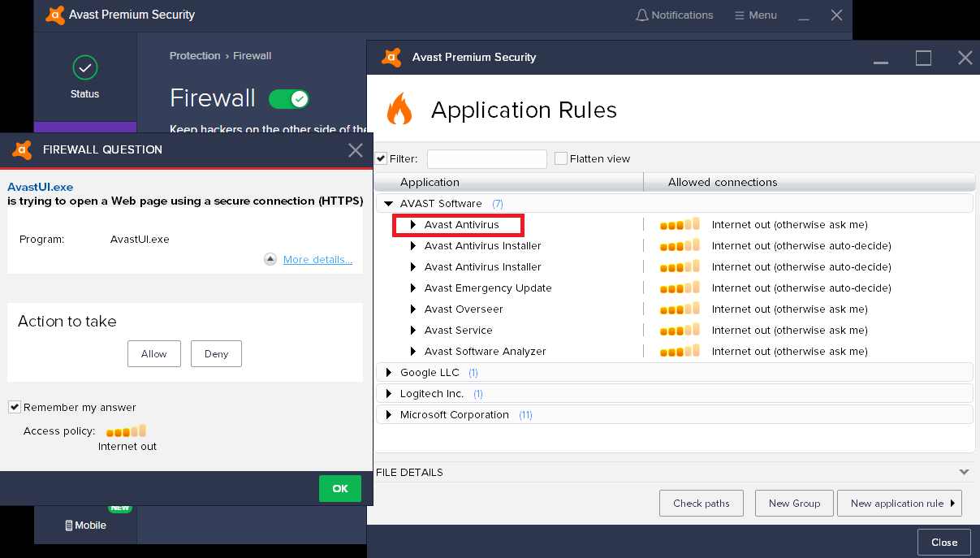
Task: Expand the Avast Emergency Update entry
Action: tap(413, 288)
